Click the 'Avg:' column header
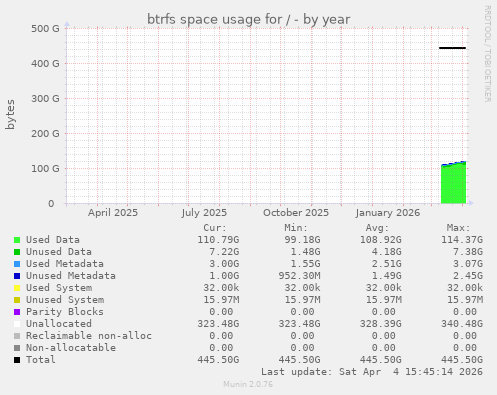This screenshot has width=497, height=395. 377,228
